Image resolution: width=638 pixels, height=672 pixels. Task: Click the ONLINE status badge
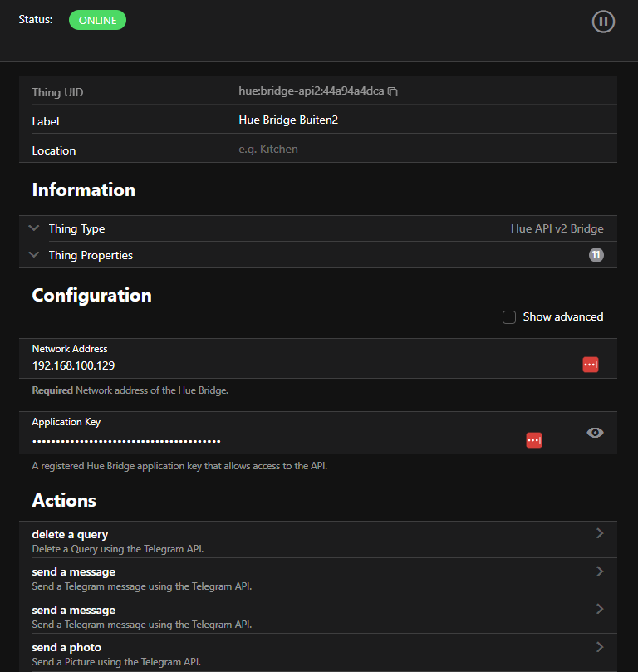coord(97,20)
